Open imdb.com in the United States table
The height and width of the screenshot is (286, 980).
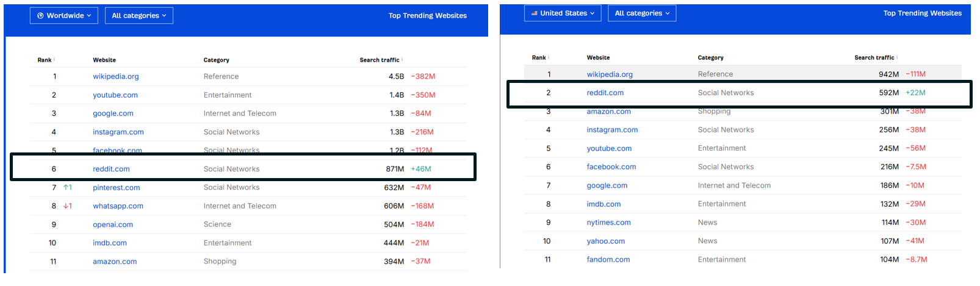[603, 204]
